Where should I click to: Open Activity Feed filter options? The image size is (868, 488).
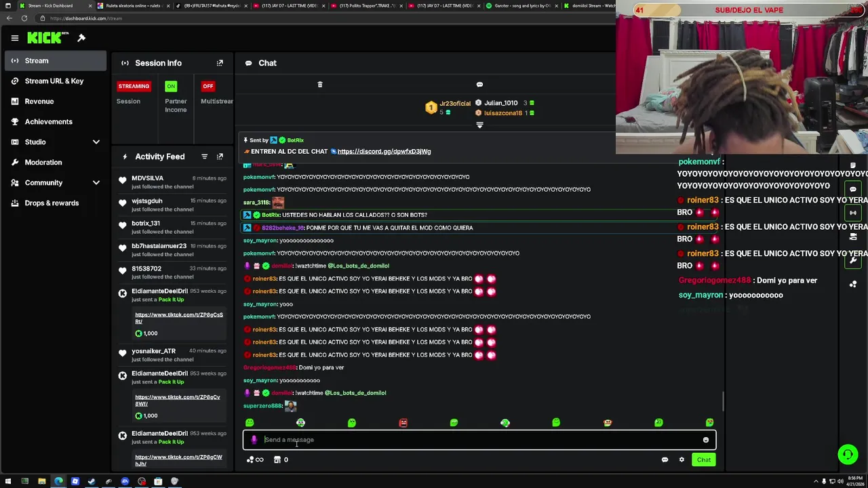(x=204, y=157)
